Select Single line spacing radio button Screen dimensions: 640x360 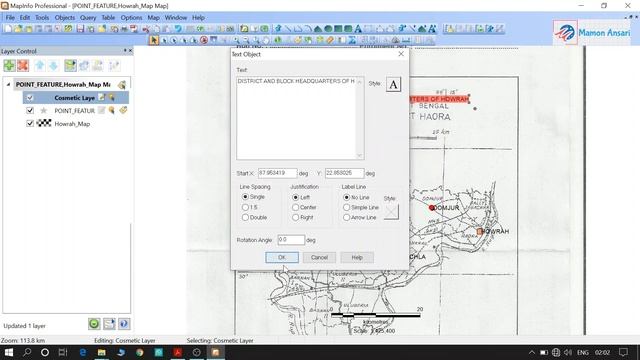[x=245, y=197]
